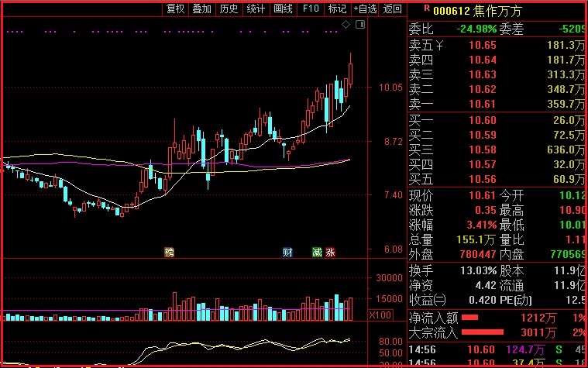
Task: Click the 买一 price 10.60
Action: [482, 120]
